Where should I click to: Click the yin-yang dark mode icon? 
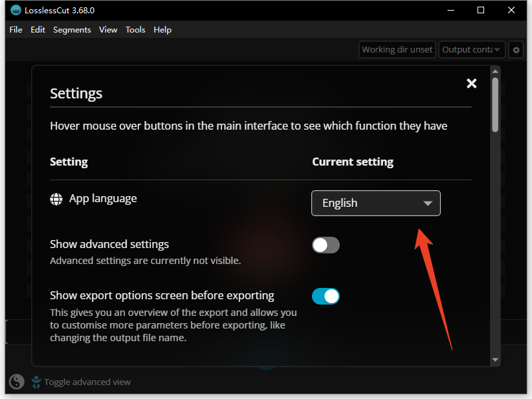click(x=17, y=382)
